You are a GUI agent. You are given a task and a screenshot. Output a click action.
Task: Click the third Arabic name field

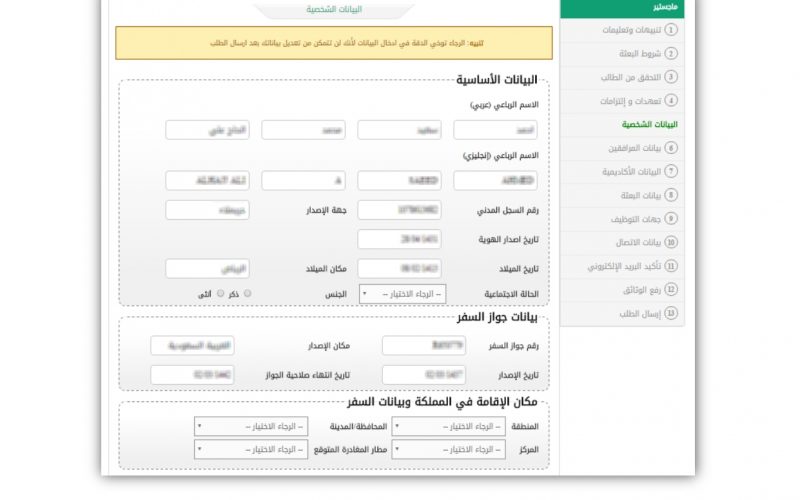[x=304, y=130]
